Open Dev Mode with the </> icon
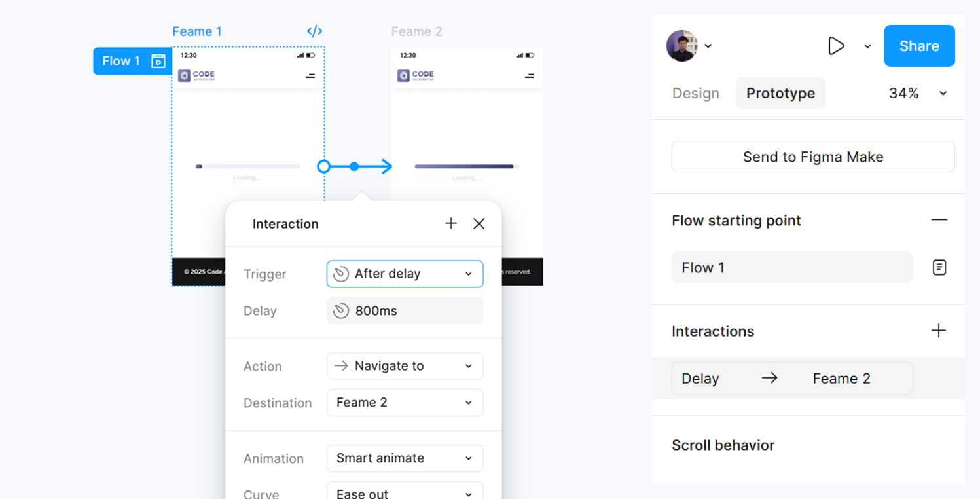Screen dimensions: 980x499 pos(314,31)
